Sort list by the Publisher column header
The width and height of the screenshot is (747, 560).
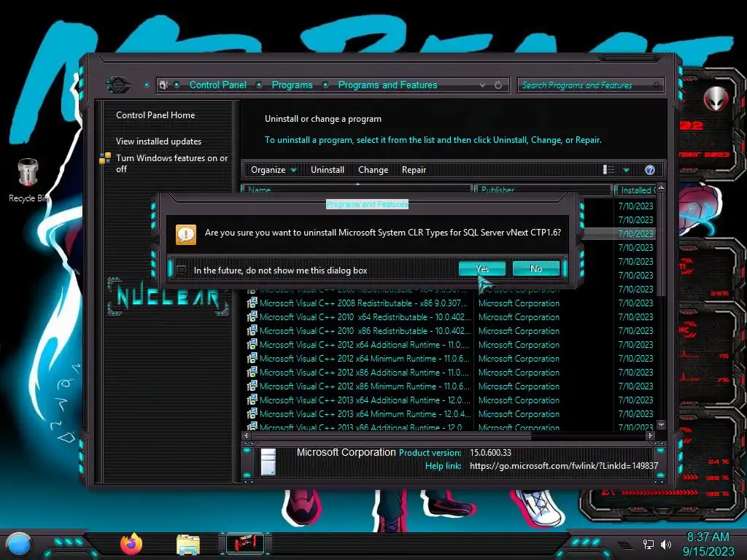543,190
